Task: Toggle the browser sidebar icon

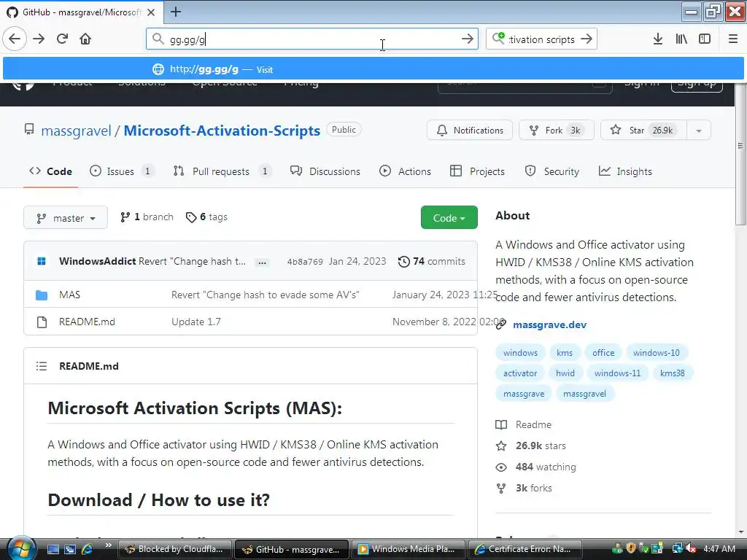Action: pos(705,39)
